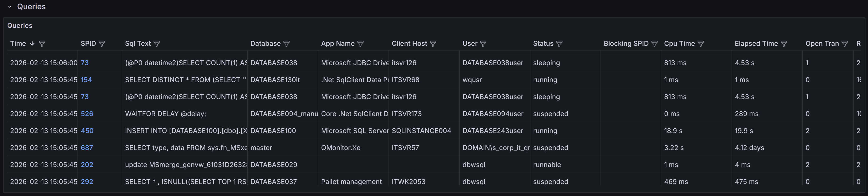This screenshot has width=868, height=196.
Task: Open filter for Status column
Action: (559, 44)
